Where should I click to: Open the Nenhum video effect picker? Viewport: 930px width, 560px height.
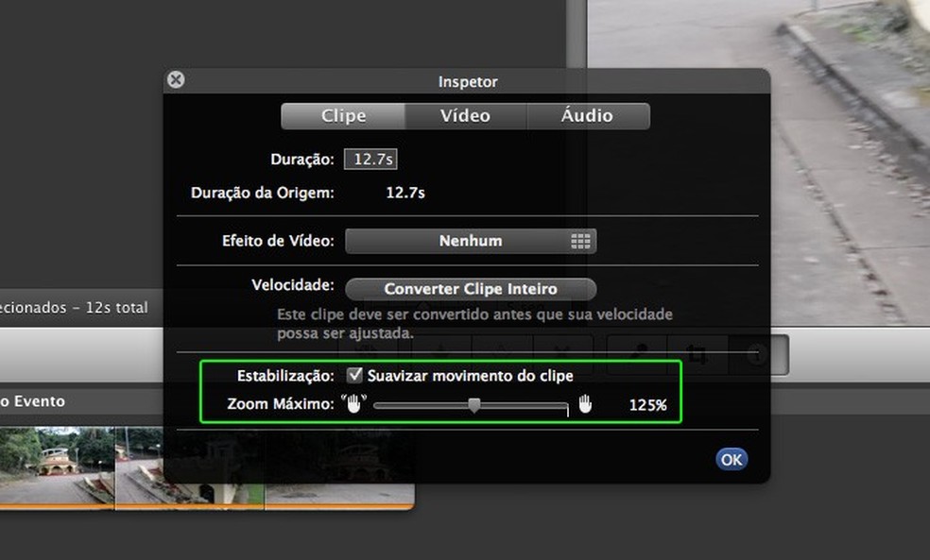click(470, 241)
